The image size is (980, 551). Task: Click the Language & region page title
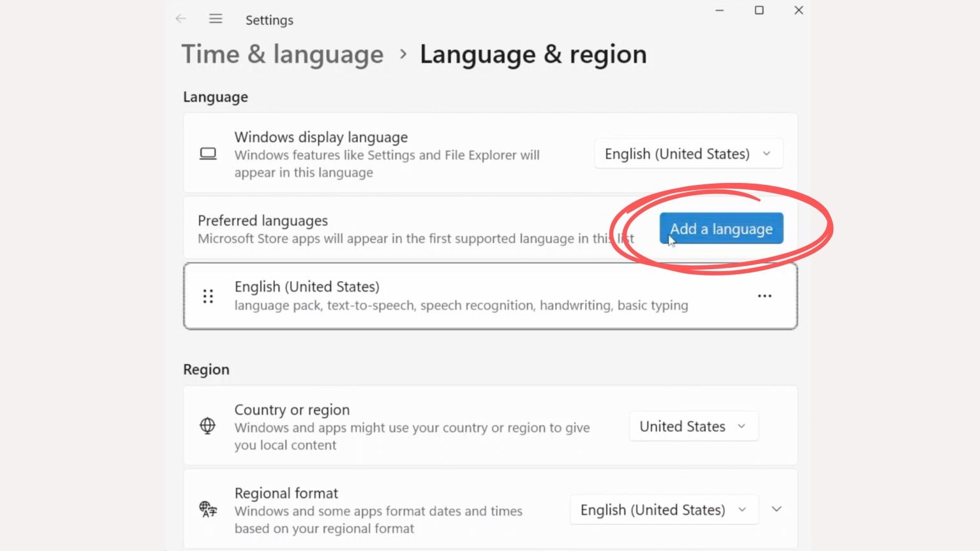pyautogui.click(x=533, y=54)
